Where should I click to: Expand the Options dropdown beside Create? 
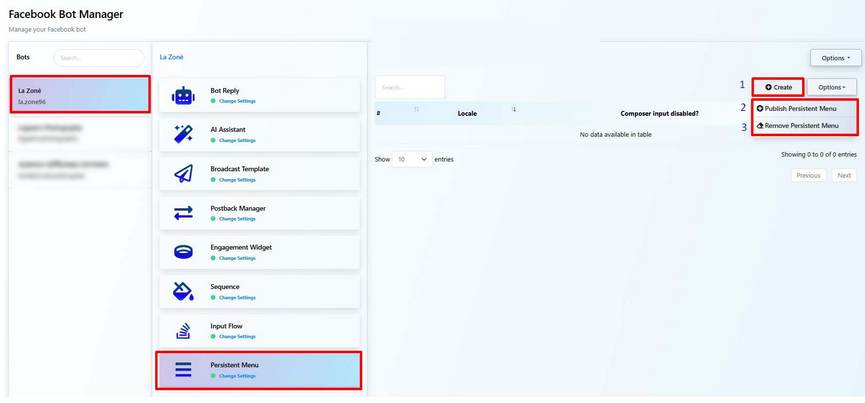pyautogui.click(x=831, y=87)
